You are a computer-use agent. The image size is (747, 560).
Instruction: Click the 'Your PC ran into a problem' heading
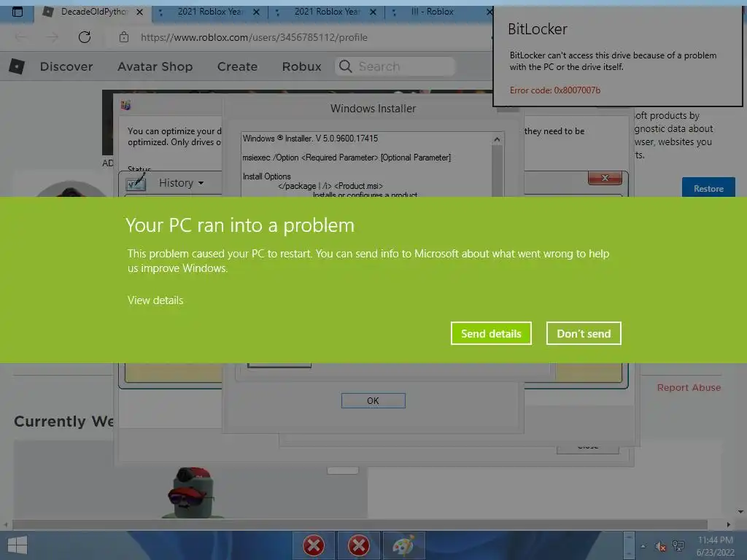[x=240, y=225]
